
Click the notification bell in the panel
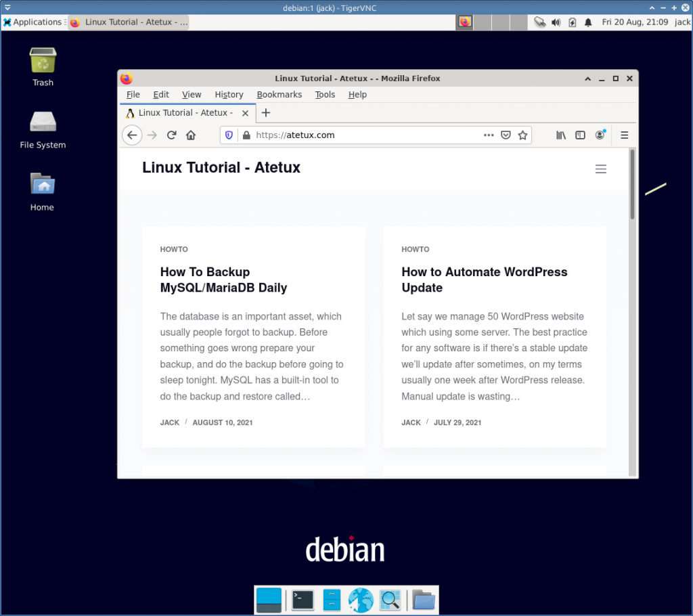click(x=587, y=22)
